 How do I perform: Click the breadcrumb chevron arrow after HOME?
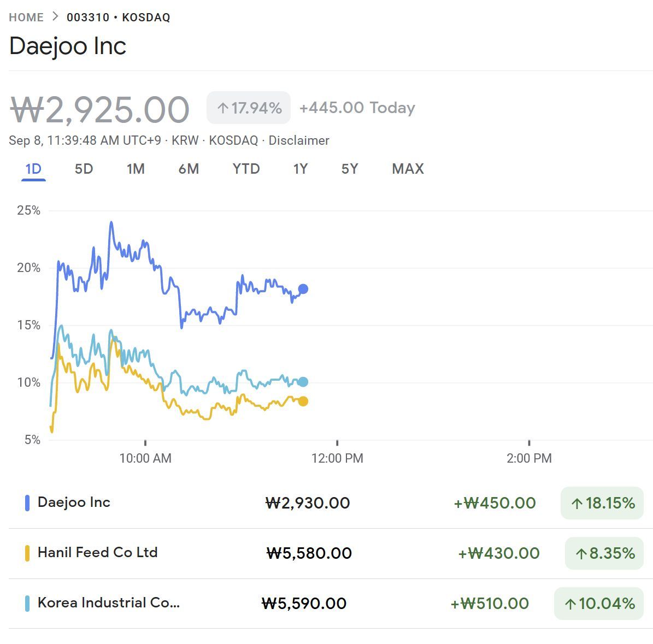(55, 17)
